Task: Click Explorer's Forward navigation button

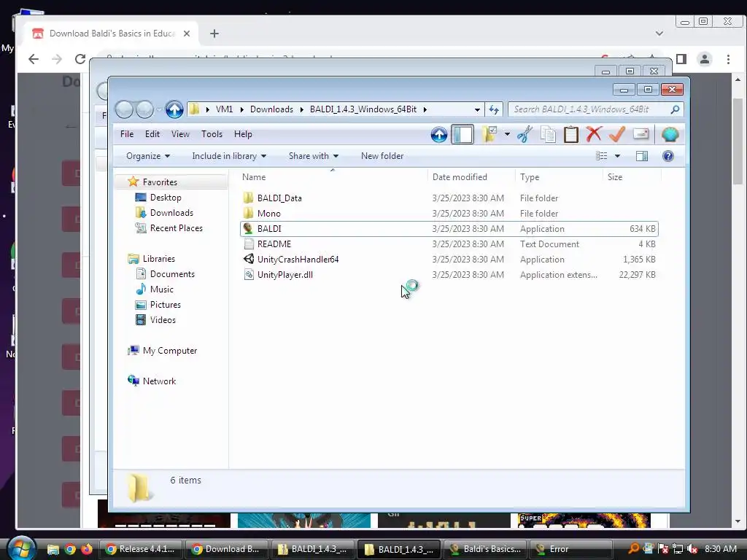Action: [144, 109]
